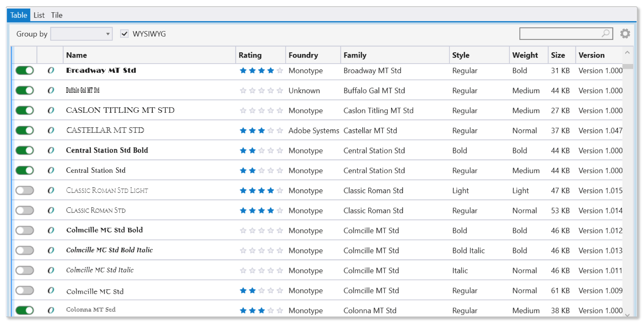
Task: Click OpenType icon for Castellar MT Std
Action: tap(51, 130)
